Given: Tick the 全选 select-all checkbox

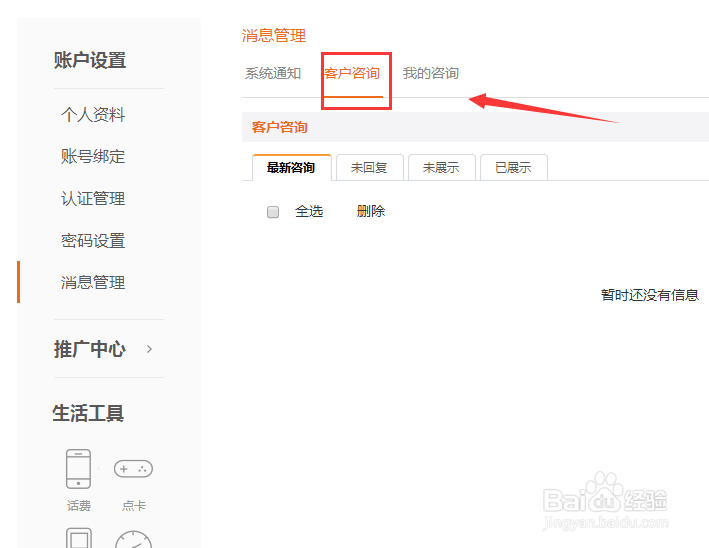Looking at the screenshot, I should click(x=273, y=212).
